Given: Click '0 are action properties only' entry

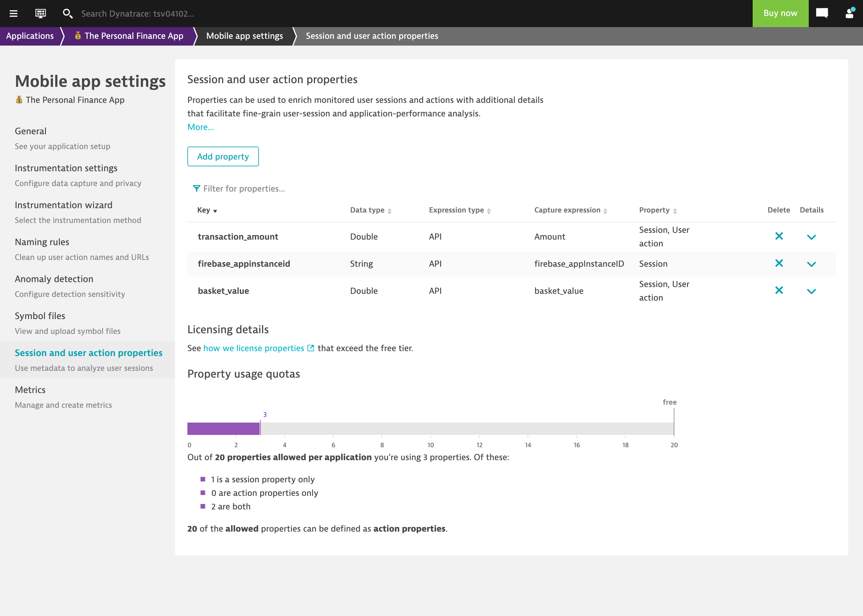Looking at the screenshot, I should click(264, 493).
